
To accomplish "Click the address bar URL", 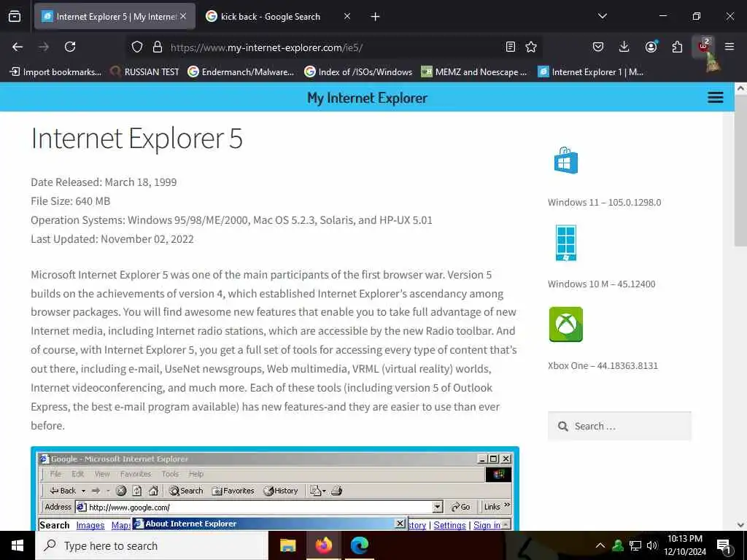I will pyautogui.click(x=267, y=47).
